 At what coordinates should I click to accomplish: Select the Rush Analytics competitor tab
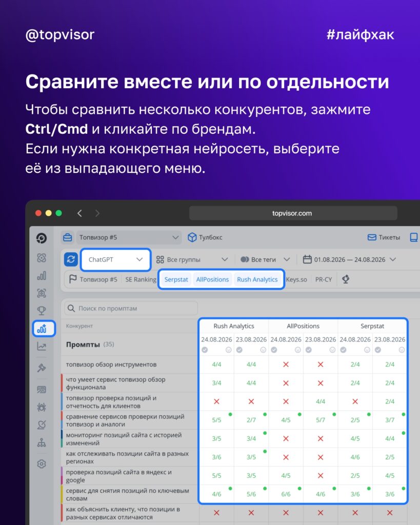coord(257,279)
